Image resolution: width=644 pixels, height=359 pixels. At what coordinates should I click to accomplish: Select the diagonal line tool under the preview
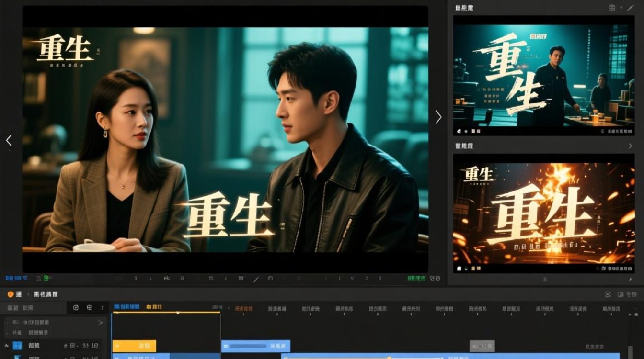pos(256,278)
